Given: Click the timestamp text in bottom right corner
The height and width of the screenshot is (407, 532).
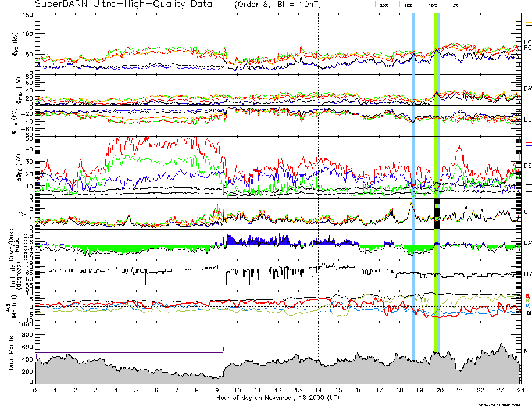Looking at the screenshot, I should click(x=503, y=404).
